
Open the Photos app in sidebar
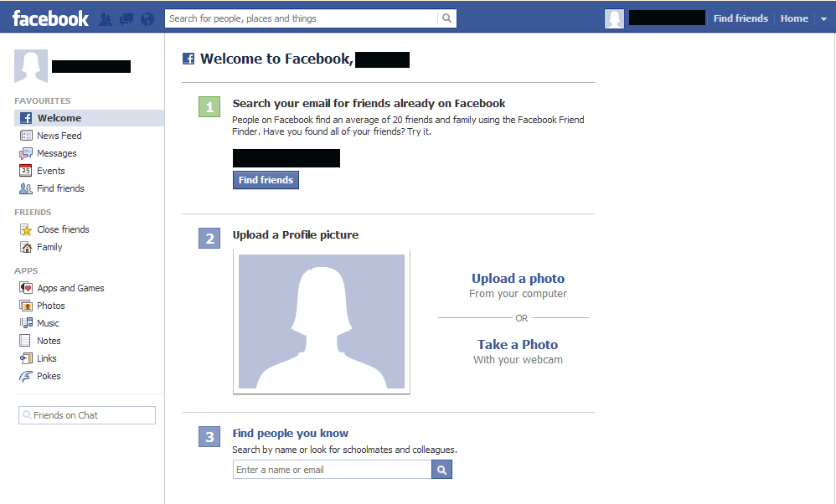point(49,305)
